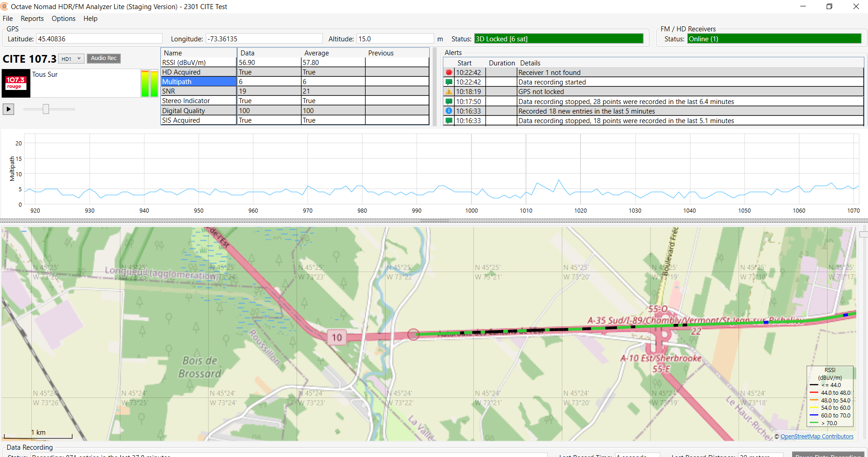The image size is (868, 457).
Task: Click the yellow warning icon for GPS not locked
Action: coord(449,92)
